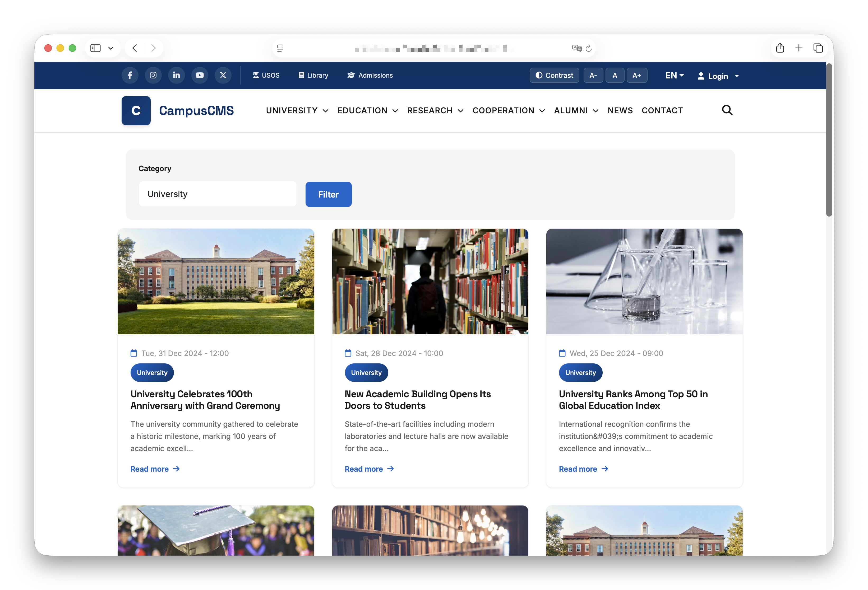The image size is (868, 590).
Task: Open the X (Twitter) icon
Action: [223, 75]
